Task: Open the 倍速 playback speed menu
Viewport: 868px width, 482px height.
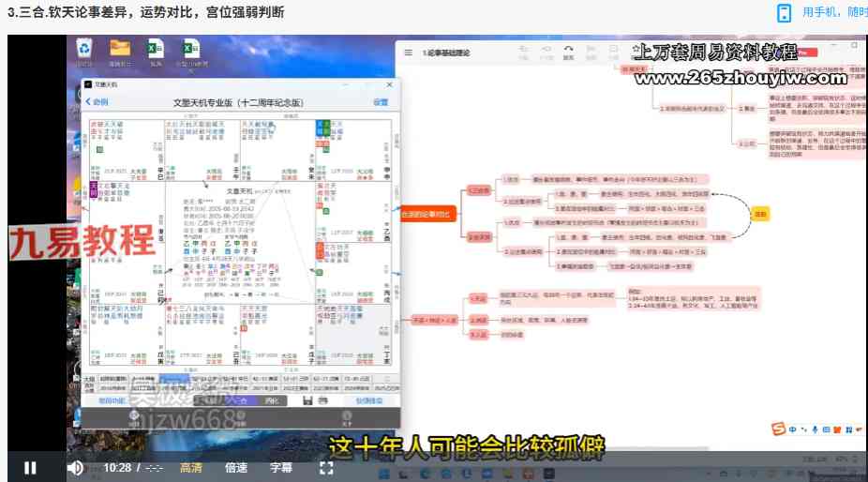Action: (x=236, y=467)
